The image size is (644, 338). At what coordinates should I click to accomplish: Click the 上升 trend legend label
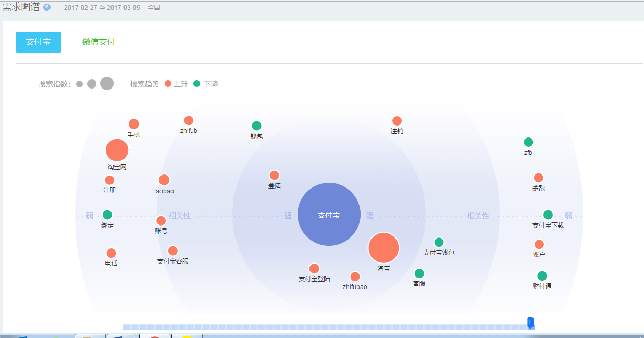click(x=181, y=84)
